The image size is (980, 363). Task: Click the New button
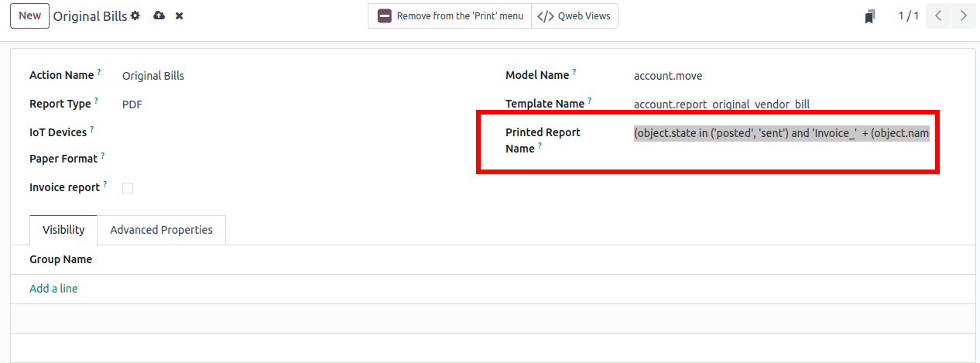29,15
